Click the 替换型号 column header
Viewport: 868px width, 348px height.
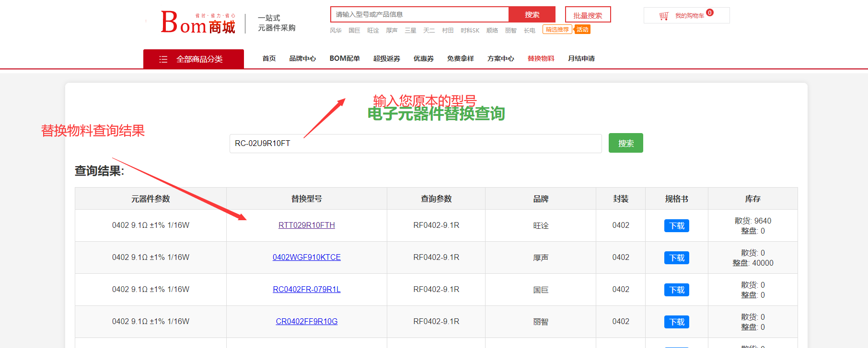pos(307,199)
